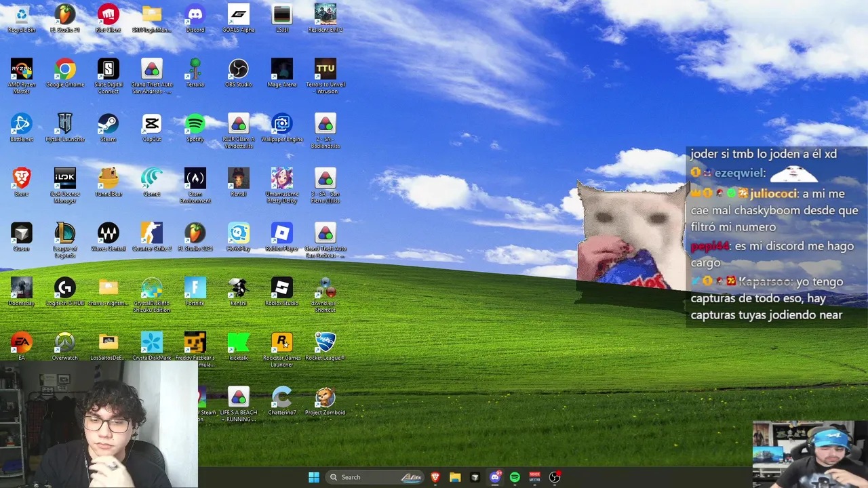
Task: Select the 2 - SA - Badlands.lss file
Action: click(x=325, y=131)
